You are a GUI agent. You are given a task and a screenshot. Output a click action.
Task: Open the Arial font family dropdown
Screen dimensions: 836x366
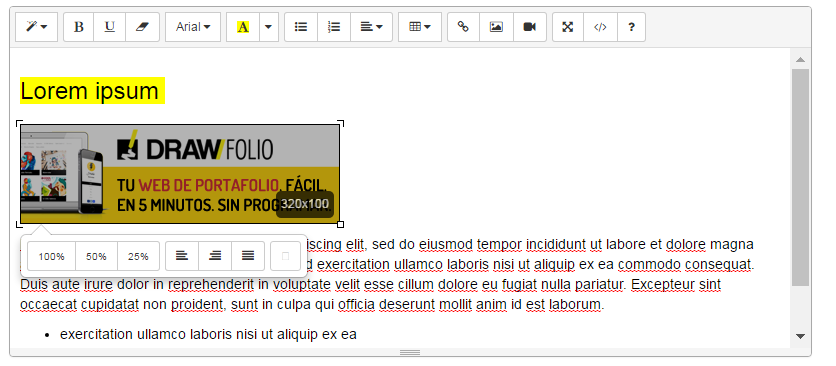coord(193,27)
